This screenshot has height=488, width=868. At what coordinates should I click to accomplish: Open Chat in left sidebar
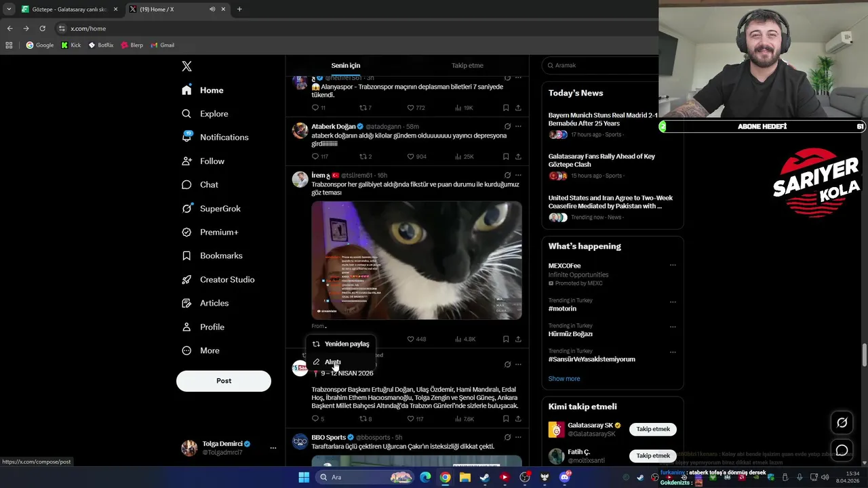click(200, 185)
